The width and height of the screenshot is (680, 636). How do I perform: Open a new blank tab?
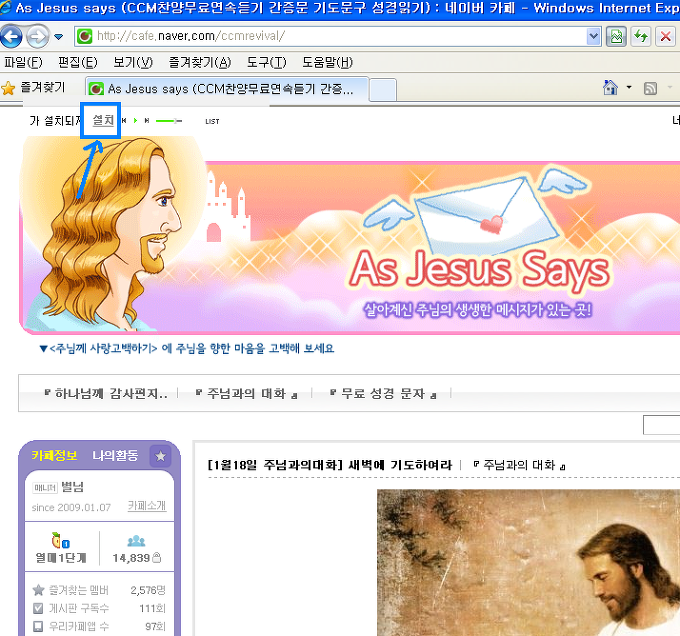coord(383,90)
